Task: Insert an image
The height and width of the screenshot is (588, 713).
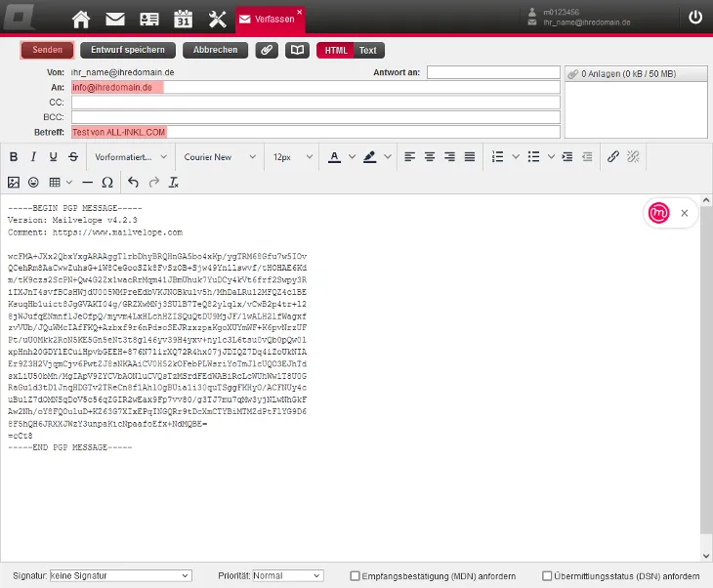Action: pos(14,183)
